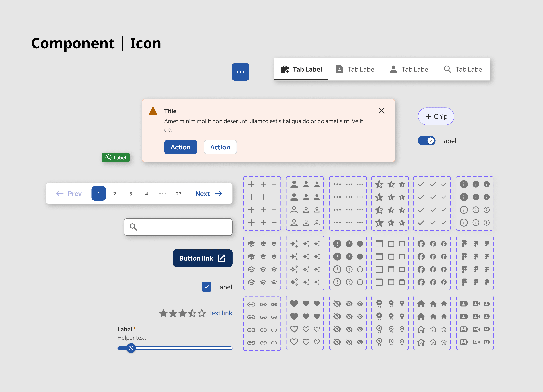
Task: Switch to the Tab Label with the person icon
Action: tap(409, 69)
